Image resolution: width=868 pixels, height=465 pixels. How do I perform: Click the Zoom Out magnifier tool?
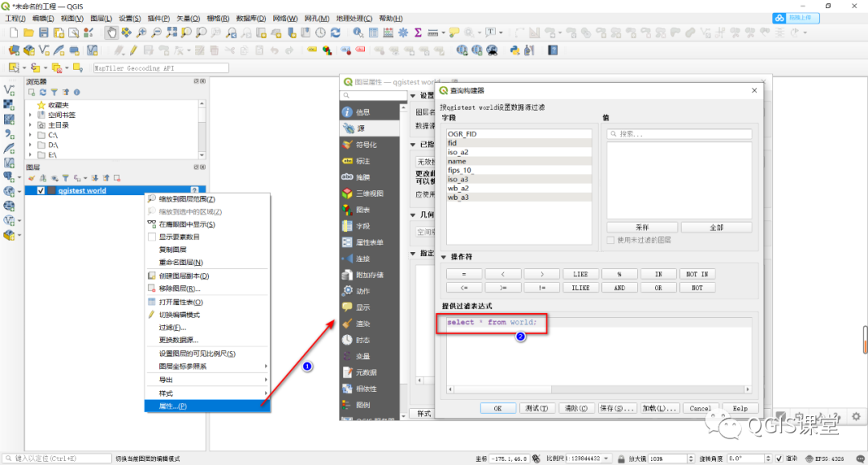(157, 33)
